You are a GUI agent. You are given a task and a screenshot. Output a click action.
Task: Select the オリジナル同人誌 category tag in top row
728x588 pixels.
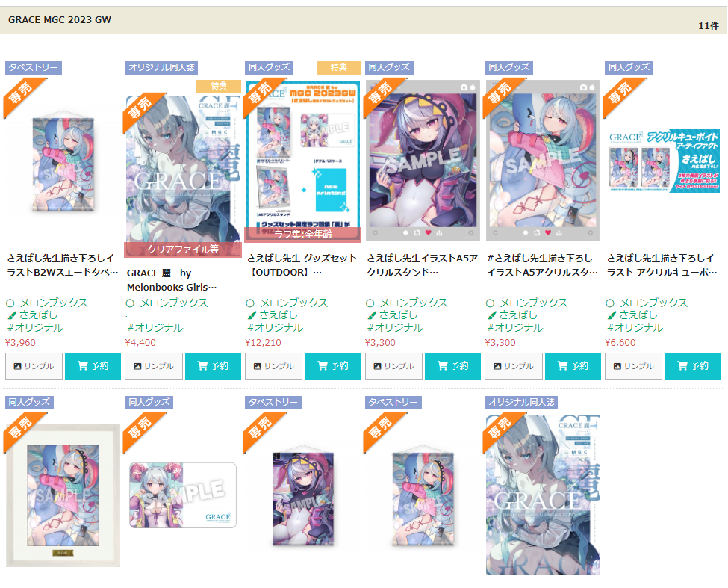161,68
